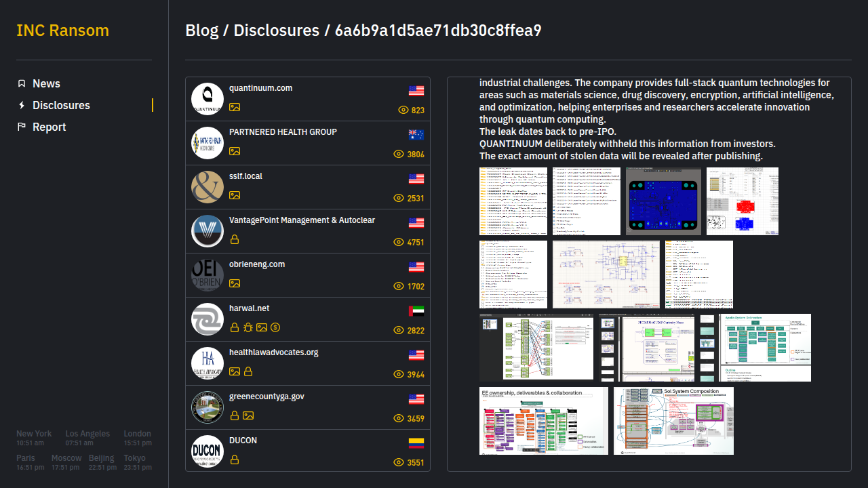Open the harwal.net entry
This screenshot has width=868, height=488.
pos(308,319)
